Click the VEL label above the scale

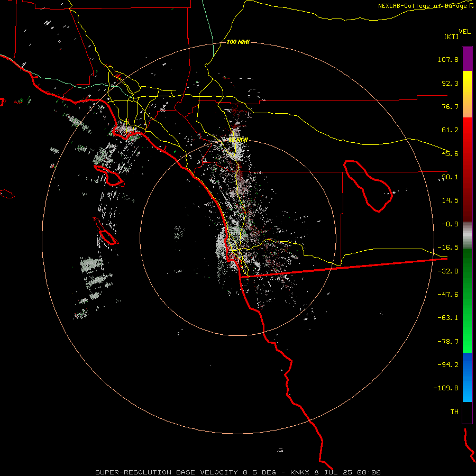tap(464, 32)
